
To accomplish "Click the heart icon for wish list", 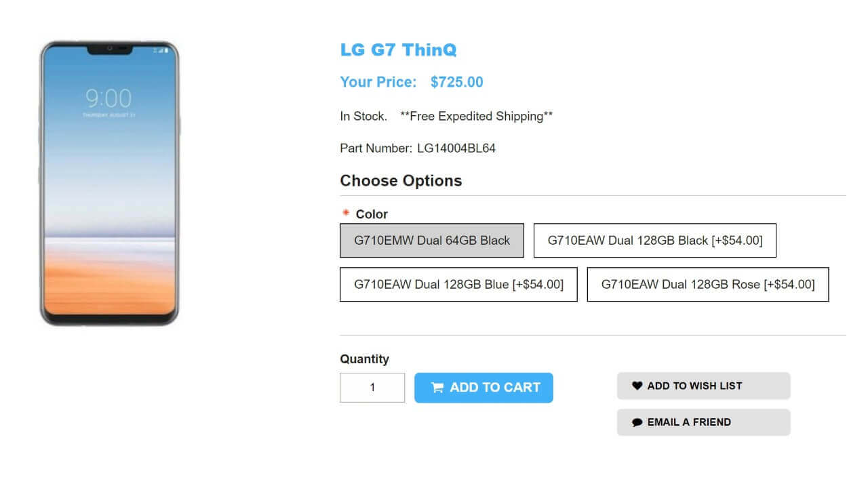I will (x=637, y=386).
